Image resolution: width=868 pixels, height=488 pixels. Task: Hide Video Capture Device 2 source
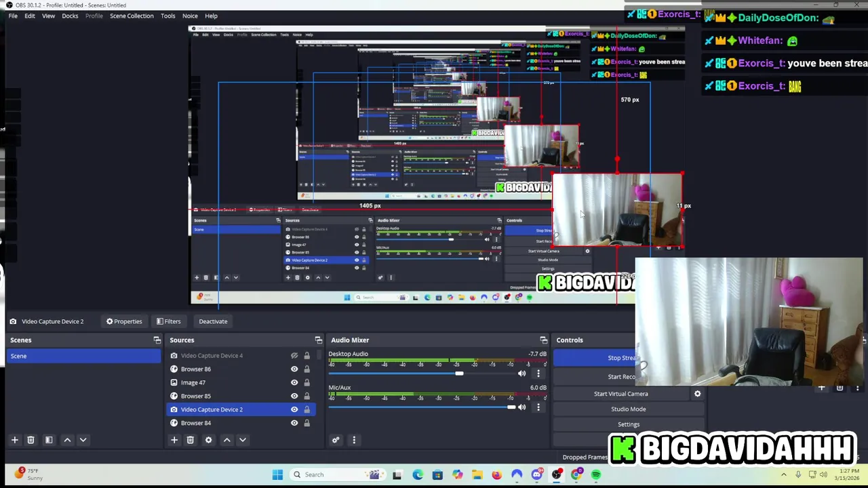294,409
